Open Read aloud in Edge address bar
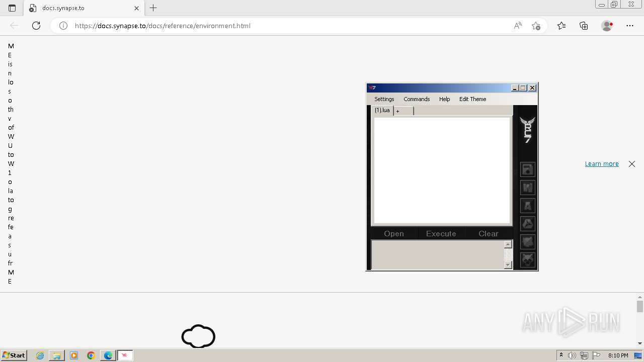This screenshot has width=644, height=362. (x=518, y=26)
